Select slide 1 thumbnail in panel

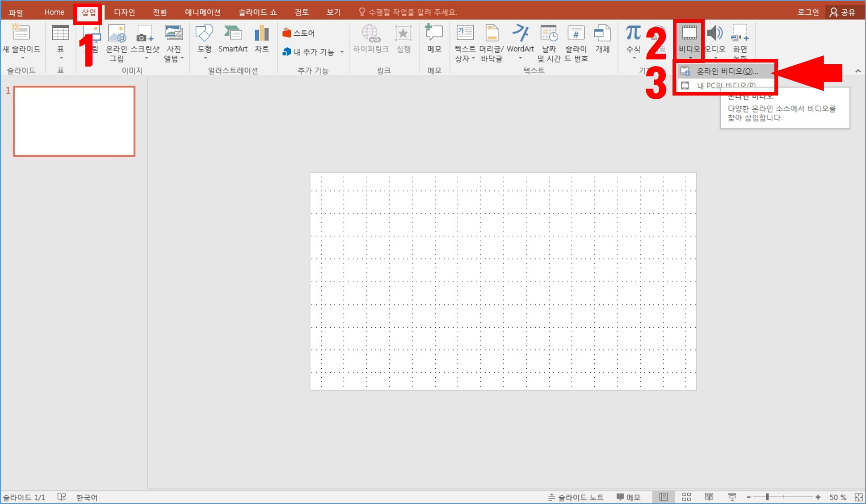[x=74, y=121]
